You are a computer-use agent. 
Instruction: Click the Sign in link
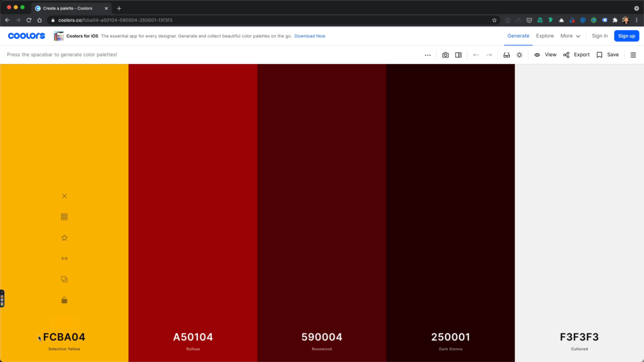(x=600, y=36)
